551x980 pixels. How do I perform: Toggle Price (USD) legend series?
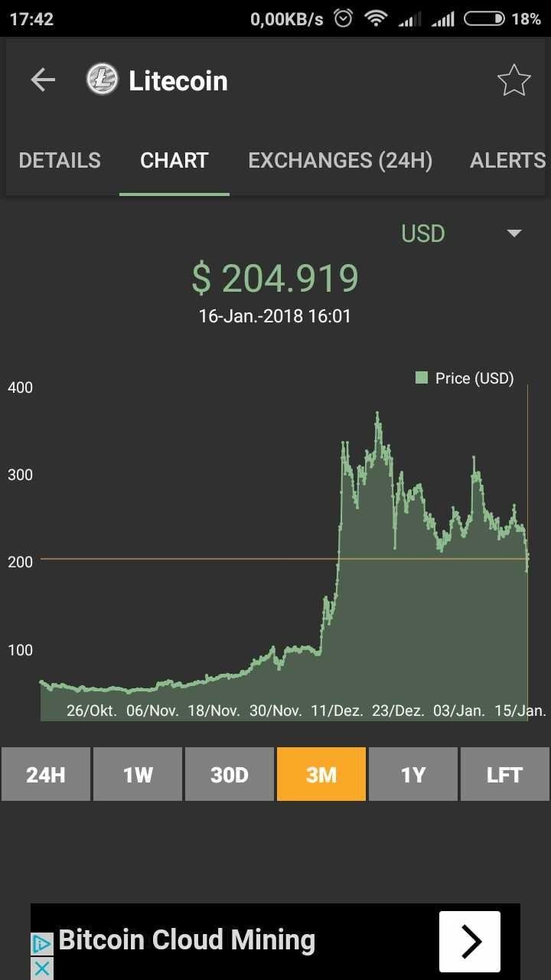point(465,378)
